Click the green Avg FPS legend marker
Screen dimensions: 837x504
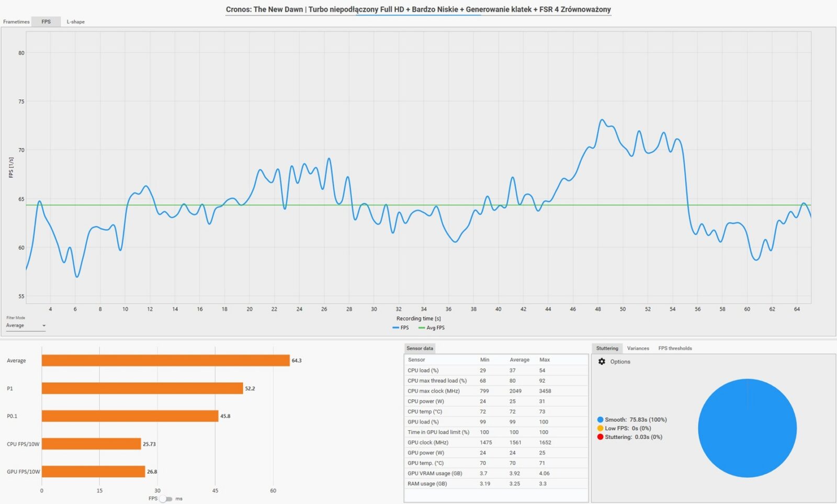[x=422, y=328]
